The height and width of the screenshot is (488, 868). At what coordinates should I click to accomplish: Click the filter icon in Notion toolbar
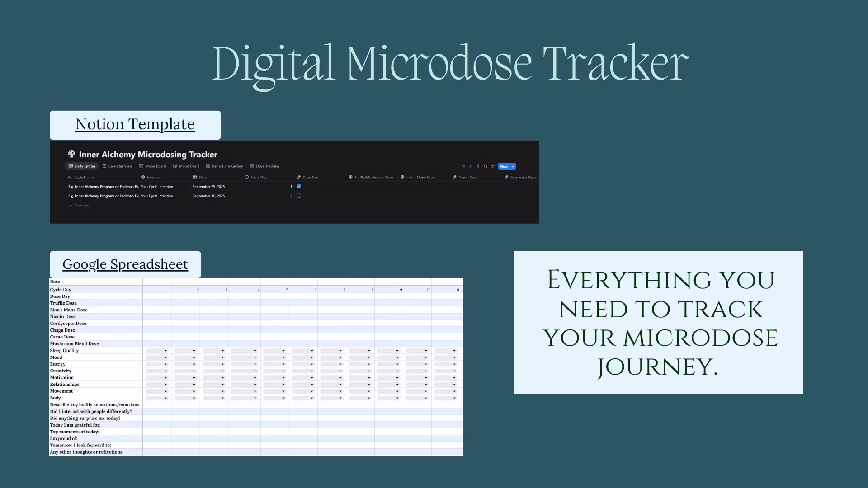463,166
